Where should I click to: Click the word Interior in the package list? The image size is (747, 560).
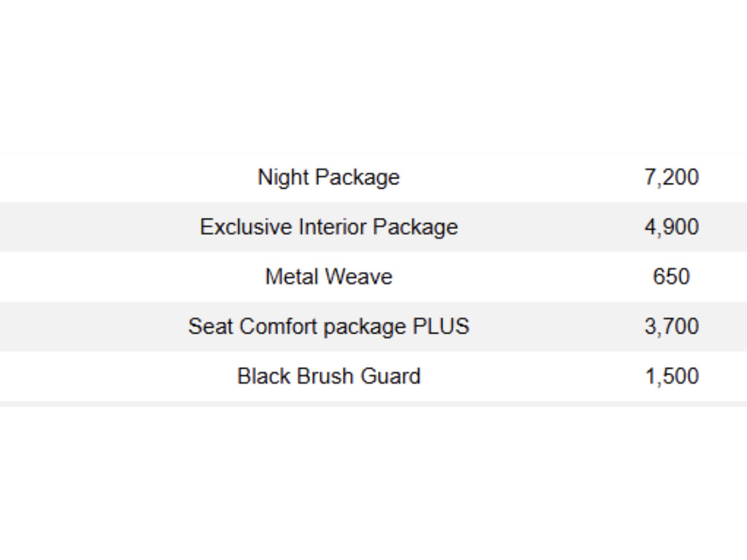pyautogui.click(x=333, y=227)
